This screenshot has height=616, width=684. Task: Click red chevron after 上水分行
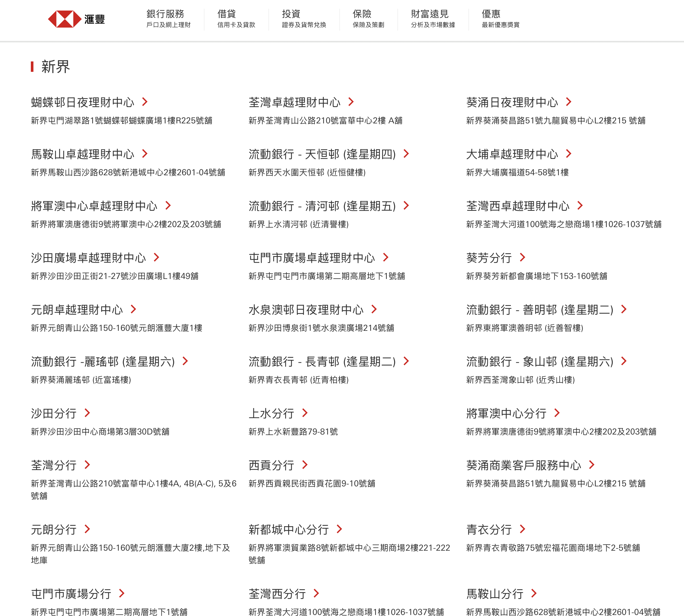pos(305,413)
